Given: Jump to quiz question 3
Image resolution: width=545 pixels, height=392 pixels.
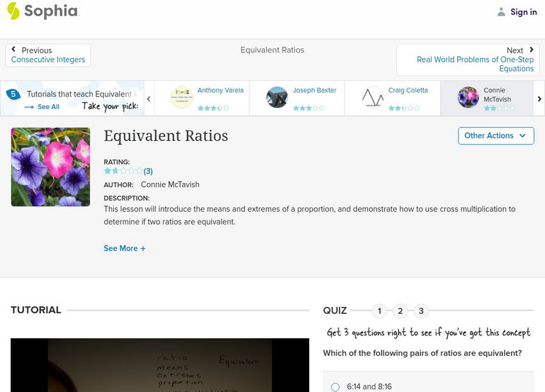Looking at the screenshot, I should [421, 311].
